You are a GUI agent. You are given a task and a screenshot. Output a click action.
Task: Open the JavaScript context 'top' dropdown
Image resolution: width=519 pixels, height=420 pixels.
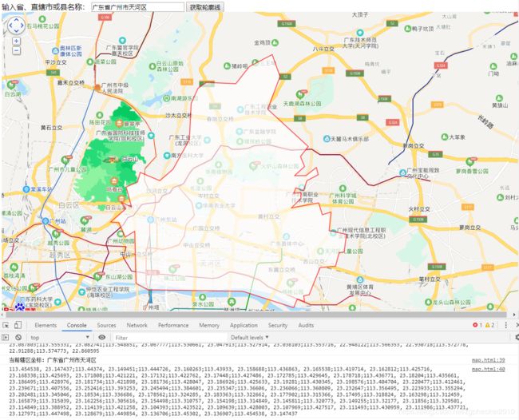point(60,337)
